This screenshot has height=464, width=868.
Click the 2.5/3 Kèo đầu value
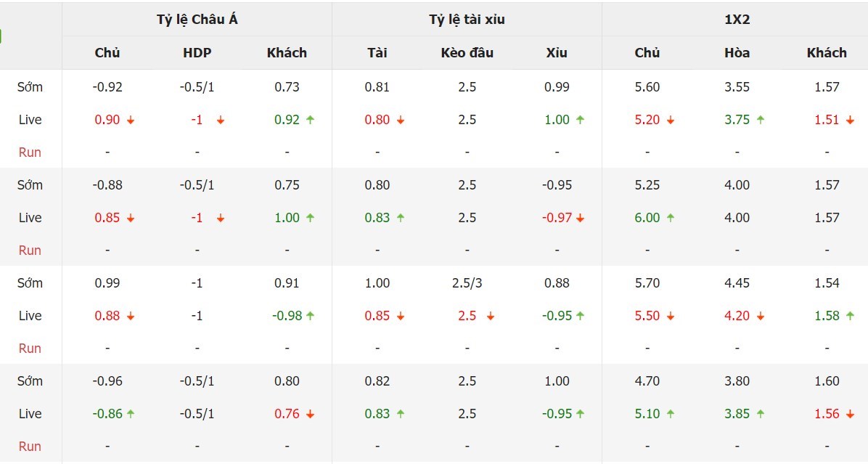467,283
